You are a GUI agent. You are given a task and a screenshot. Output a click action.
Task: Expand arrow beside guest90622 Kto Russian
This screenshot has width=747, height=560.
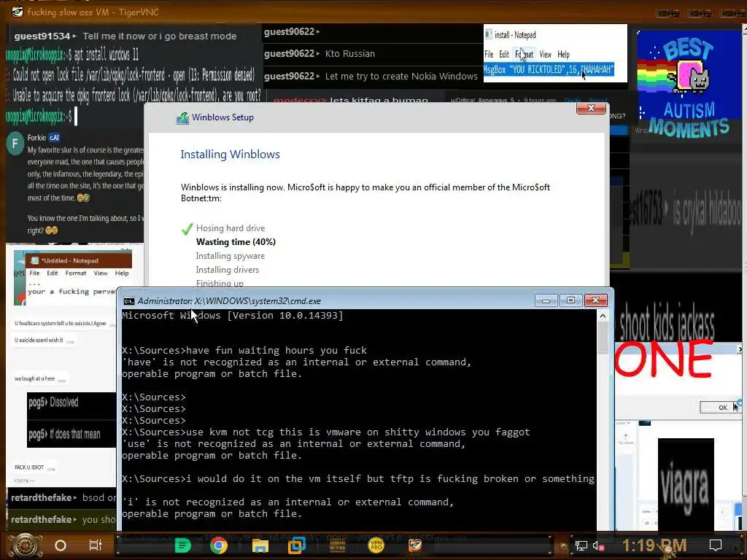coord(318,53)
